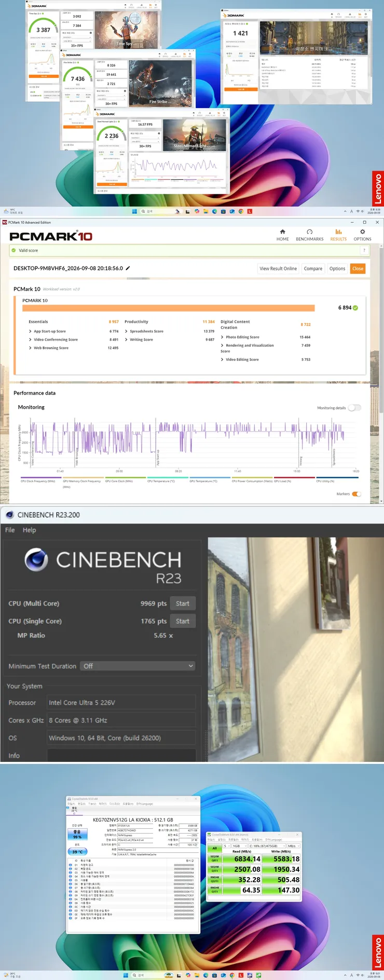Open the HOME icon in PCMark 10
384x980 pixels.
(x=282, y=232)
